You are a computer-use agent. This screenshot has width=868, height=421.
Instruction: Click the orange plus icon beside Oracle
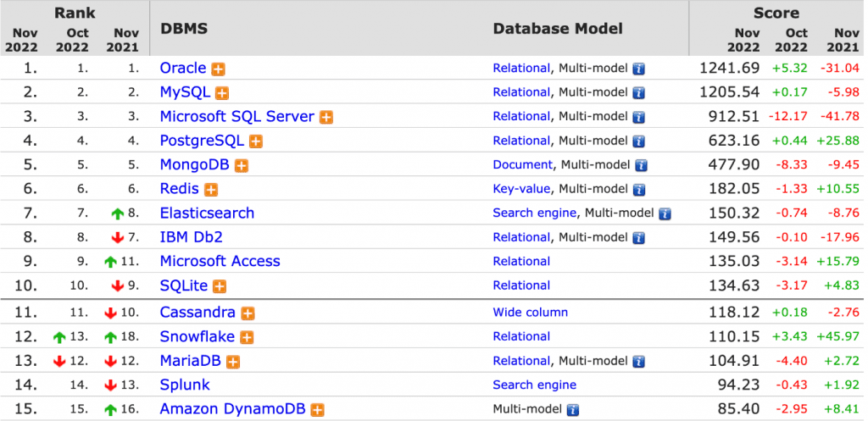(x=219, y=69)
